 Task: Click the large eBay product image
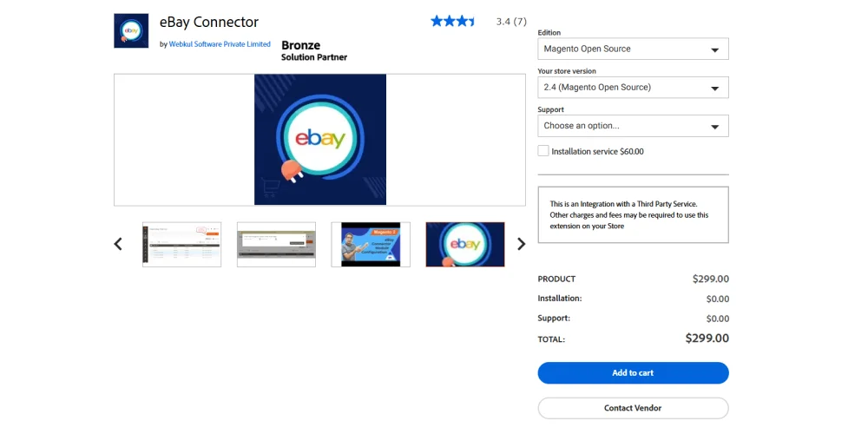pyautogui.click(x=320, y=140)
